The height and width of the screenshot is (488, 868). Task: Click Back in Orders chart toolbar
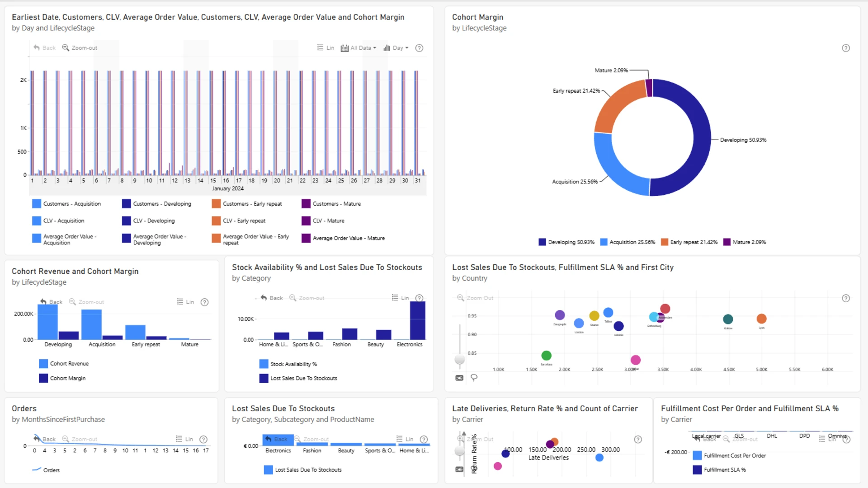[x=44, y=439]
